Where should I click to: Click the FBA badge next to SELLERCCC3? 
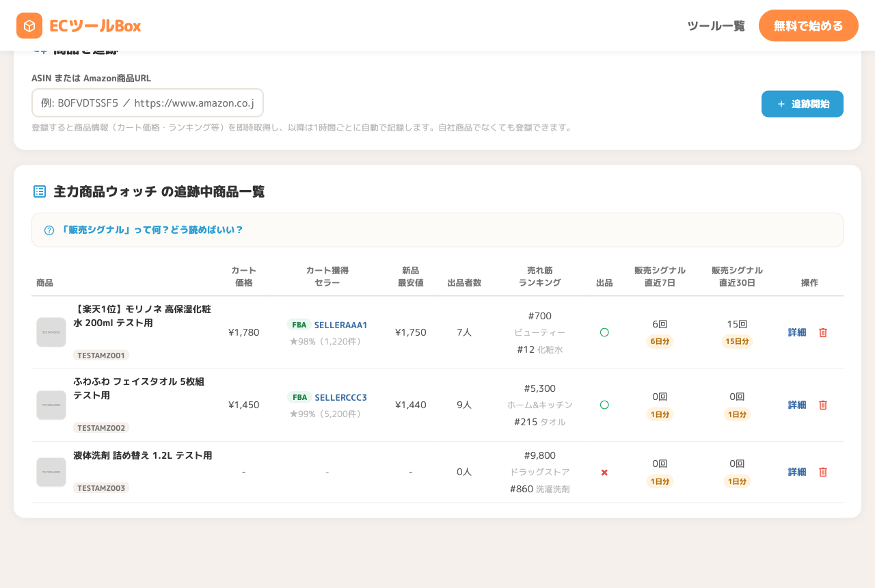(x=299, y=397)
